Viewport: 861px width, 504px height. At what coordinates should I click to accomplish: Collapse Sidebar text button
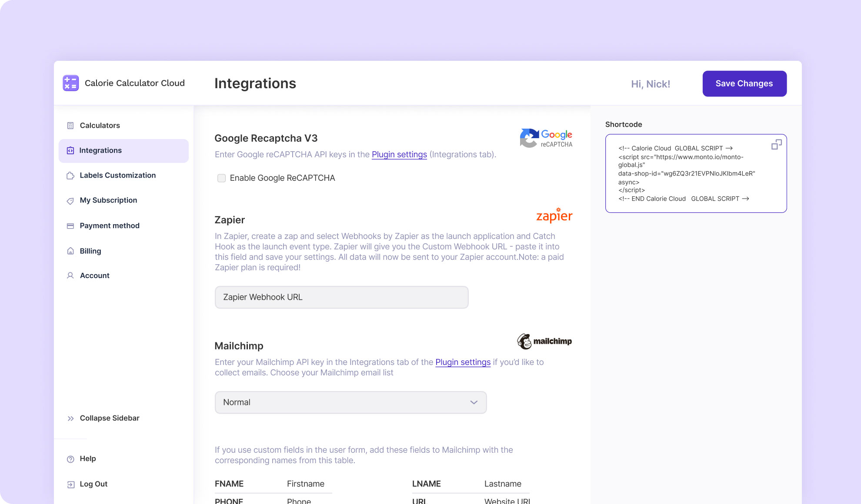pos(110,418)
